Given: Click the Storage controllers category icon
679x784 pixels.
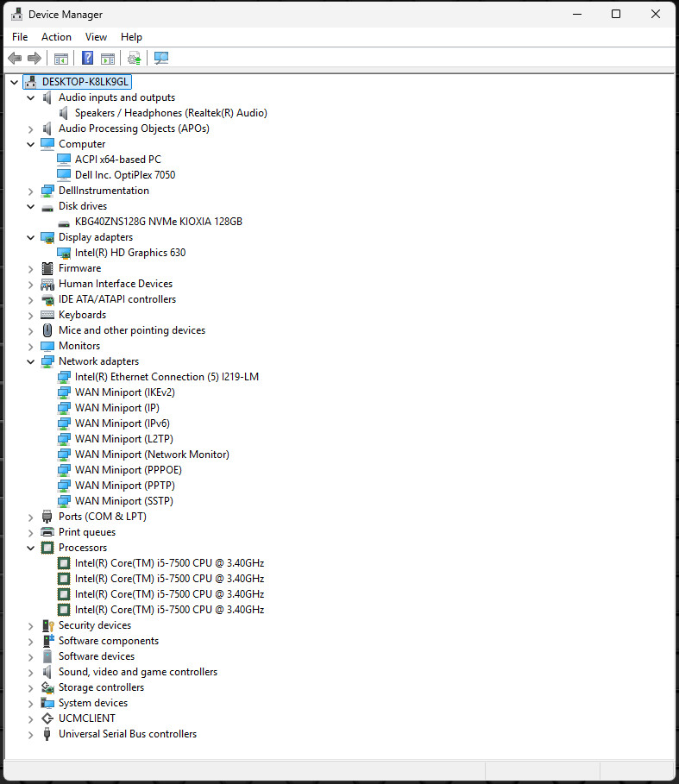Looking at the screenshot, I should click(x=47, y=687).
